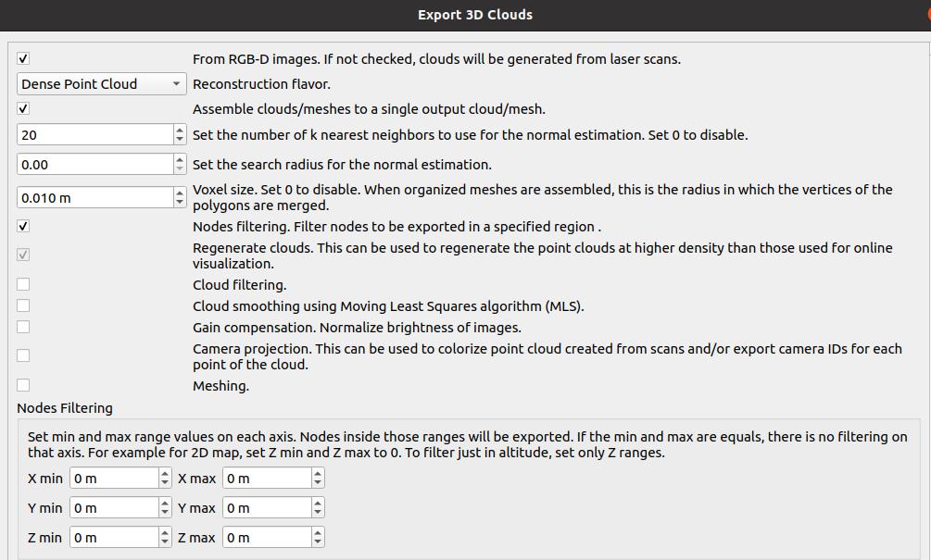Viewport: 931px width, 560px height.
Task: Uncheck the Nodes filtering option
Action: tap(23, 225)
